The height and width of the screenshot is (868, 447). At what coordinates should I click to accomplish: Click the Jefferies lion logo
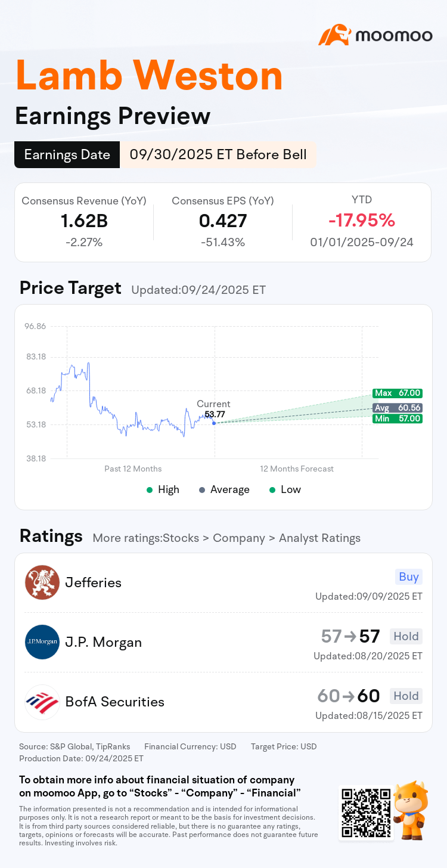click(x=42, y=582)
